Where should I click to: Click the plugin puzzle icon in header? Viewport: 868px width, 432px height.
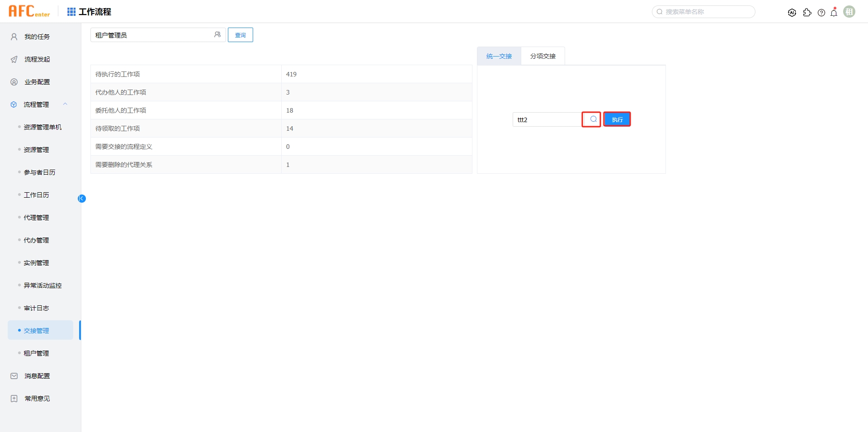tap(807, 12)
